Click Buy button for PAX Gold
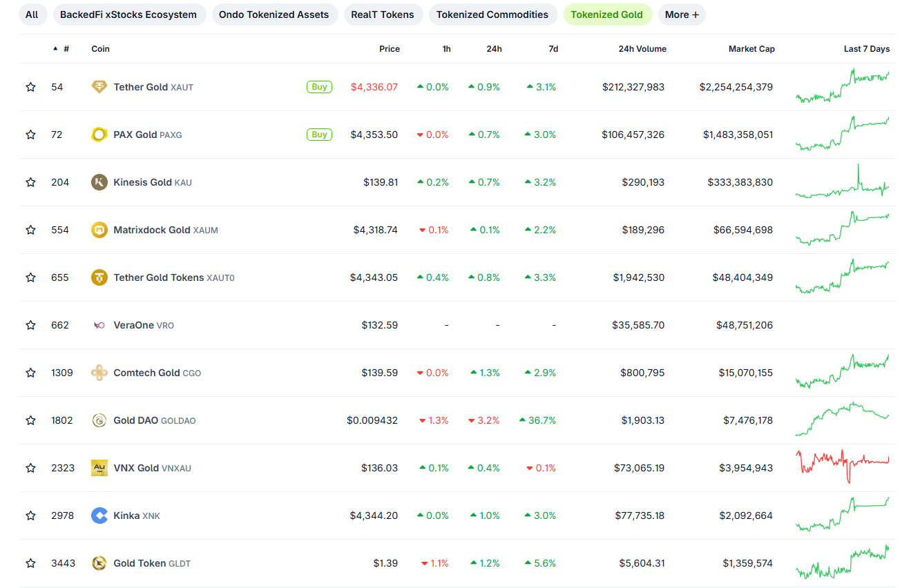 [319, 135]
